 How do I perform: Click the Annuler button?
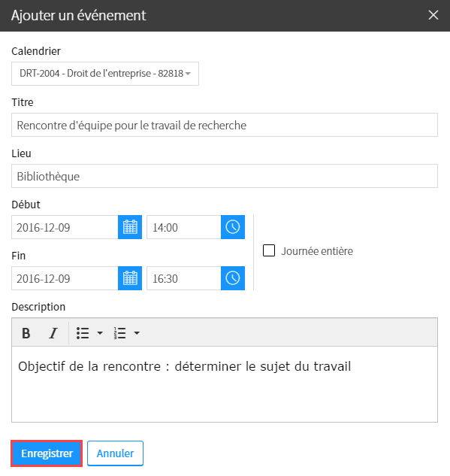pyautogui.click(x=115, y=453)
